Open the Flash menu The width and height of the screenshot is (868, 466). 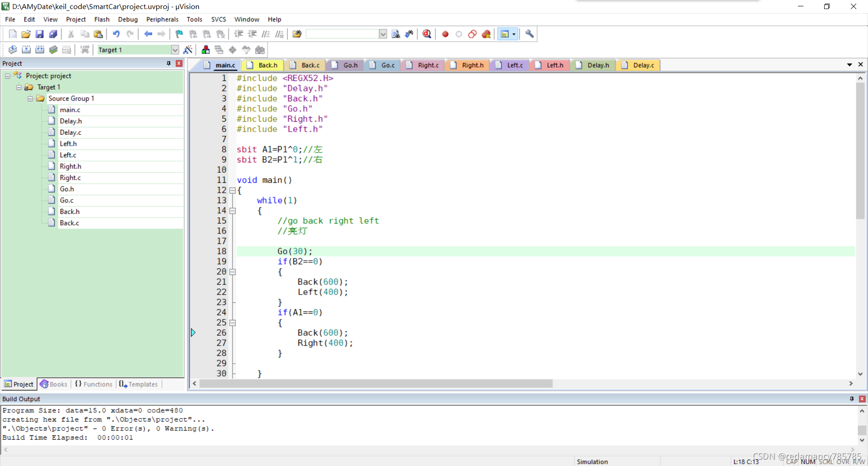[x=102, y=19]
